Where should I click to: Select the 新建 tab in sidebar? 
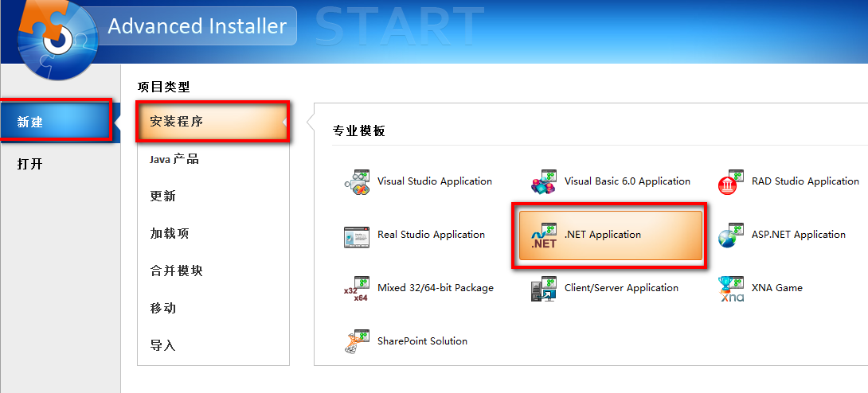coord(60,123)
